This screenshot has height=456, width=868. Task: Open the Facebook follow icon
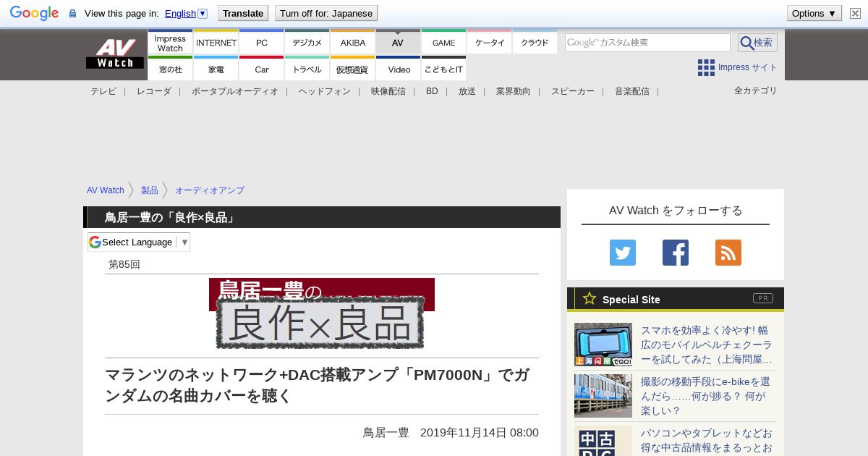click(676, 253)
